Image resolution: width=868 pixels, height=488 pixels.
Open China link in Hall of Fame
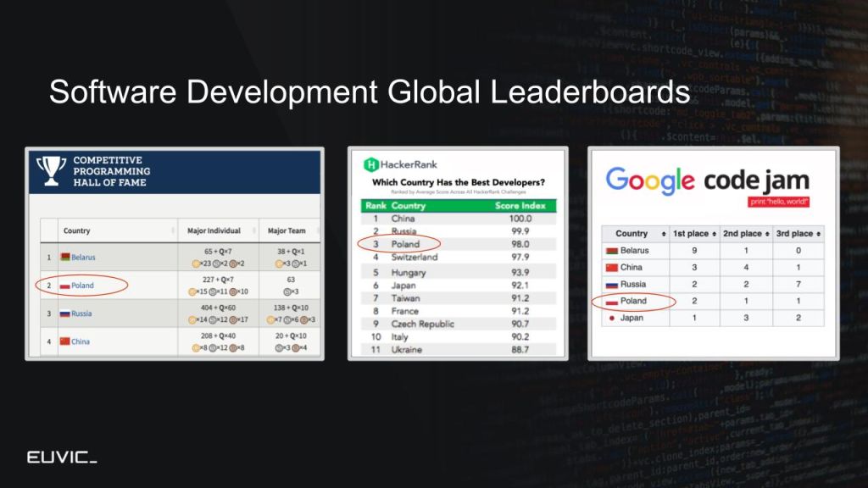[x=81, y=341]
